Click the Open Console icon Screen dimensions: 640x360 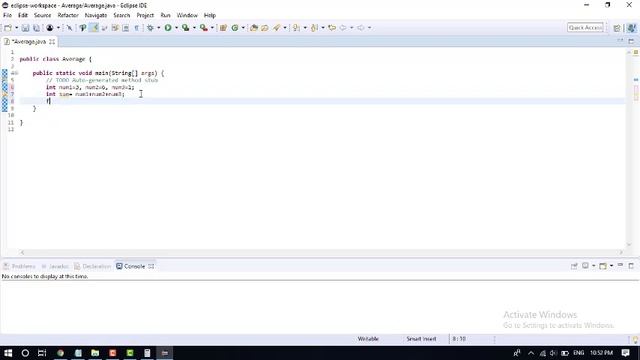603,266
